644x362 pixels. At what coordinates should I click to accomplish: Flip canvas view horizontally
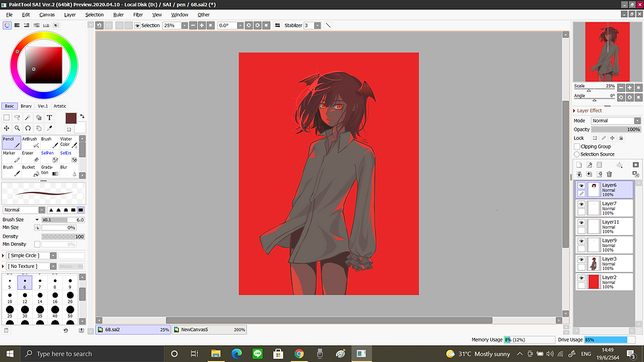(277, 26)
